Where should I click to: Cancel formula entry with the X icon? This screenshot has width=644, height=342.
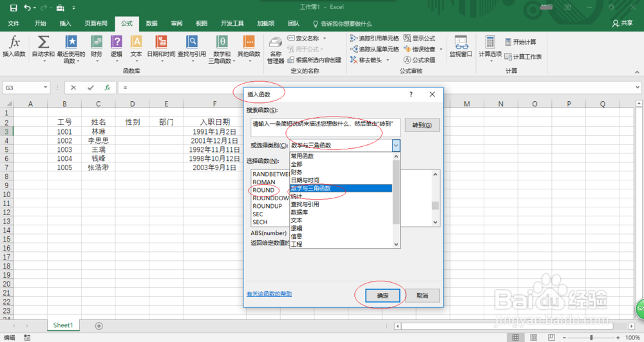point(73,88)
